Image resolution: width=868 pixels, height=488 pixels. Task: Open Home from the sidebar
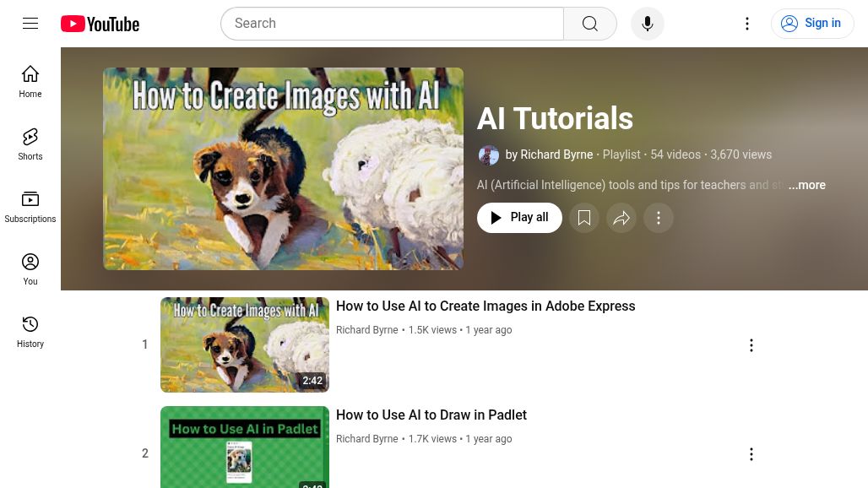[30, 82]
